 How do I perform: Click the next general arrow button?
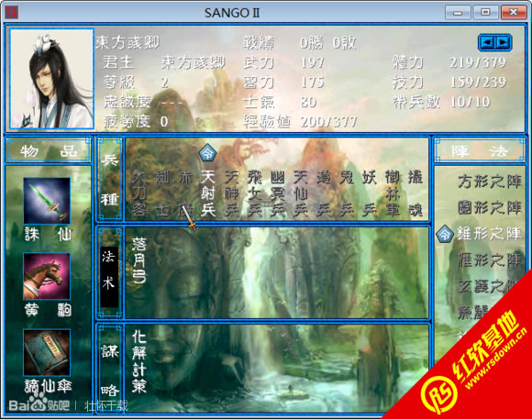[504, 42]
